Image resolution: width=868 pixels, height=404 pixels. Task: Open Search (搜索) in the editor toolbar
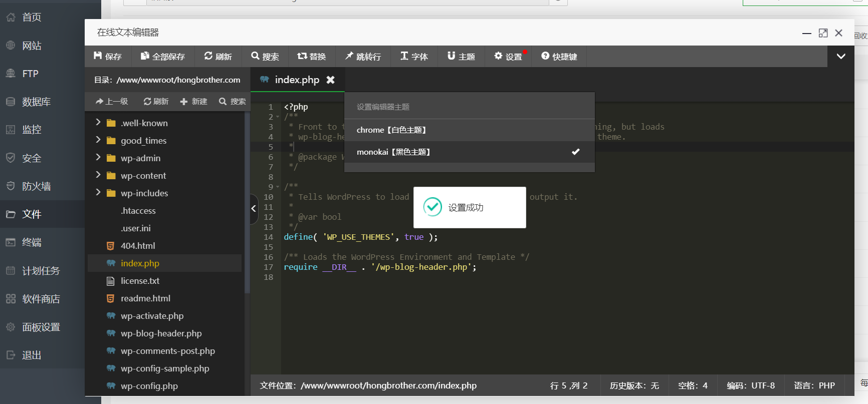265,57
